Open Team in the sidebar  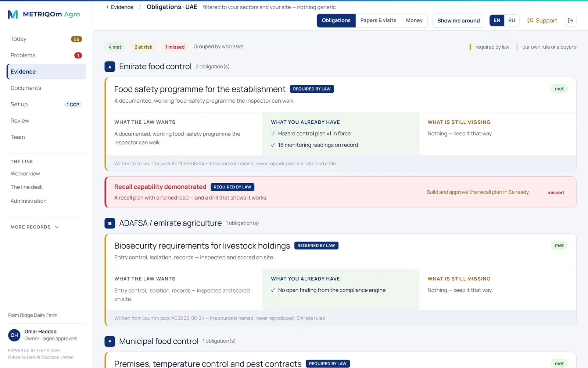[46, 137]
